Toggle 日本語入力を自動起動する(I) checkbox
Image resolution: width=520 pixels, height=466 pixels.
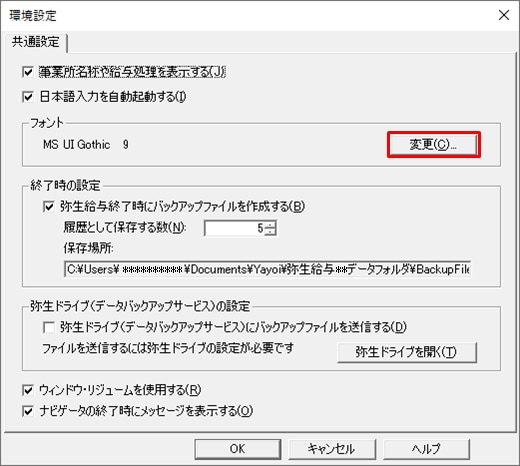[x=28, y=97]
